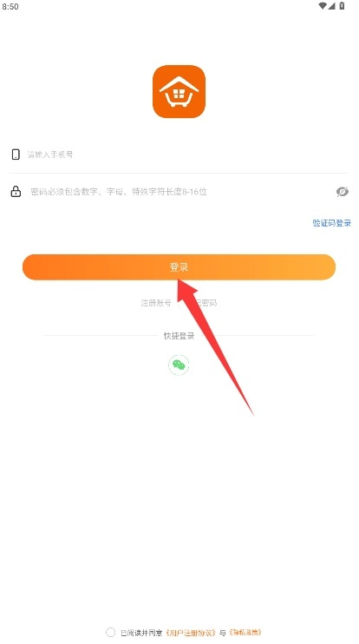Focus the 请输入手机号 phone number field

pos(185,154)
